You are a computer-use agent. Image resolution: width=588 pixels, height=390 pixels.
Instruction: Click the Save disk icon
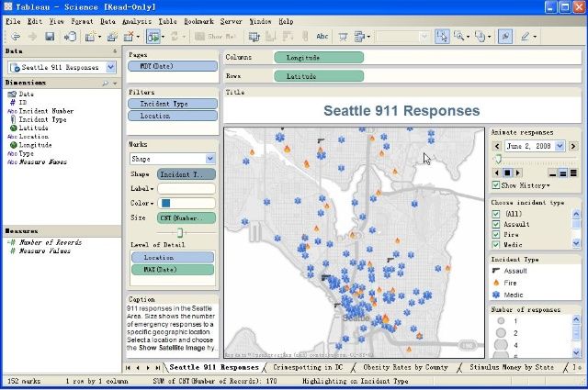click(x=50, y=37)
